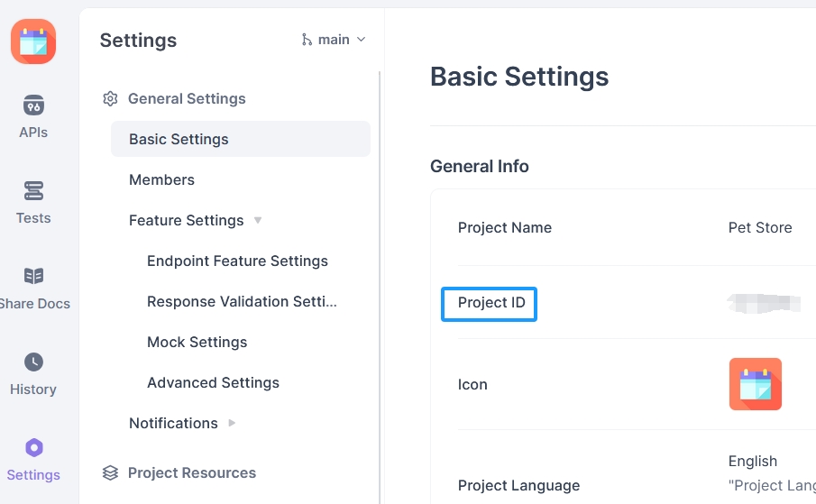Go to Endpoint Feature Settings

click(x=237, y=261)
